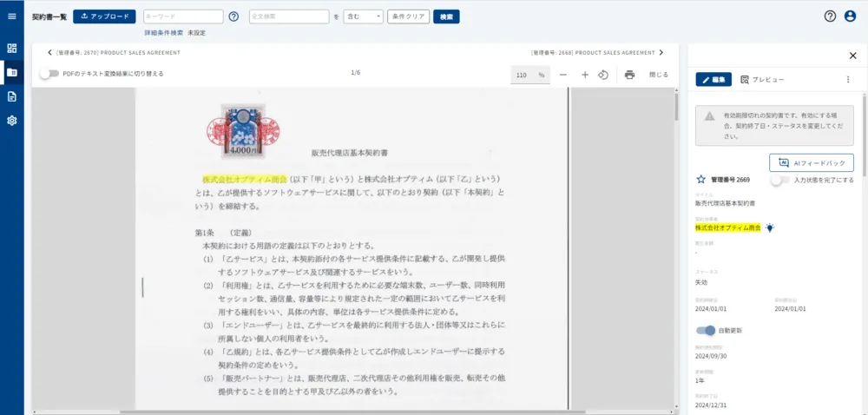Switch to the プレビュー tab
868x415 pixels.
(762, 79)
